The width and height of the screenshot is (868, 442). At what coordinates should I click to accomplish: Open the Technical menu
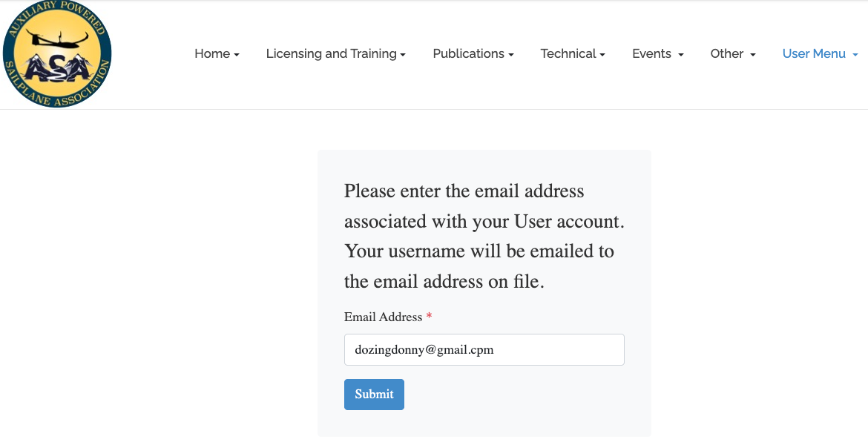coord(568,53)
